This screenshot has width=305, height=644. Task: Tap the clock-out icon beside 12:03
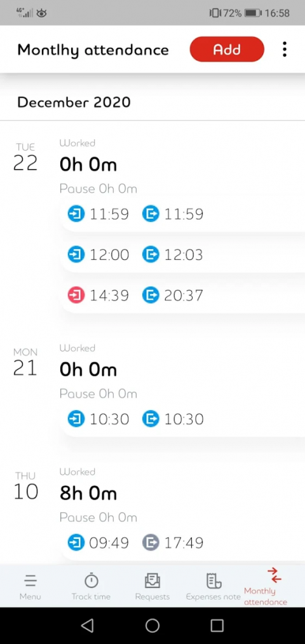(x=151, y=255)
